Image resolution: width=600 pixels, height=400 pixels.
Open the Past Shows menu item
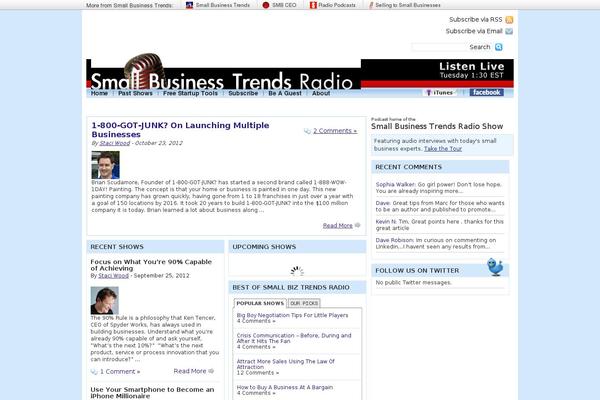[135, 93]
